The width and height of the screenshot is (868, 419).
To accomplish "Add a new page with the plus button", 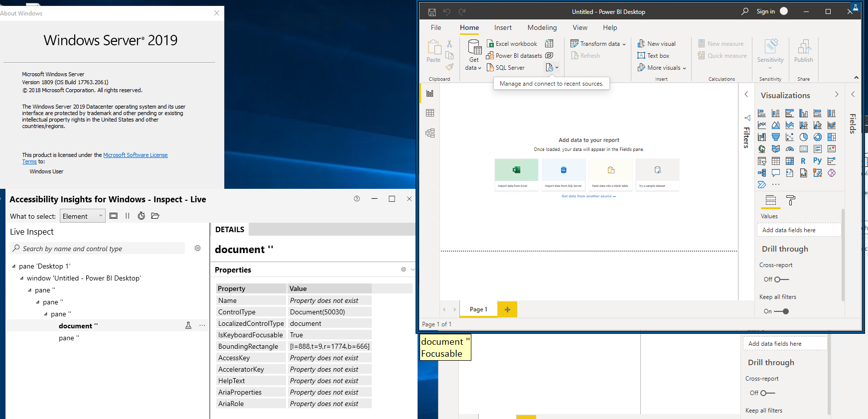I will tap(507, 309).
